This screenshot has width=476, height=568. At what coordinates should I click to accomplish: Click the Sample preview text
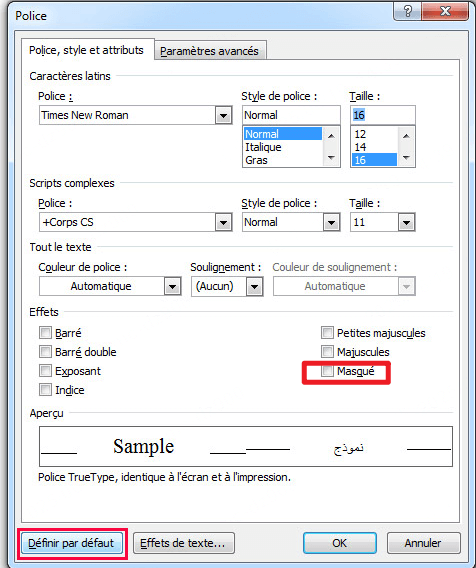(x=143, y=446)
